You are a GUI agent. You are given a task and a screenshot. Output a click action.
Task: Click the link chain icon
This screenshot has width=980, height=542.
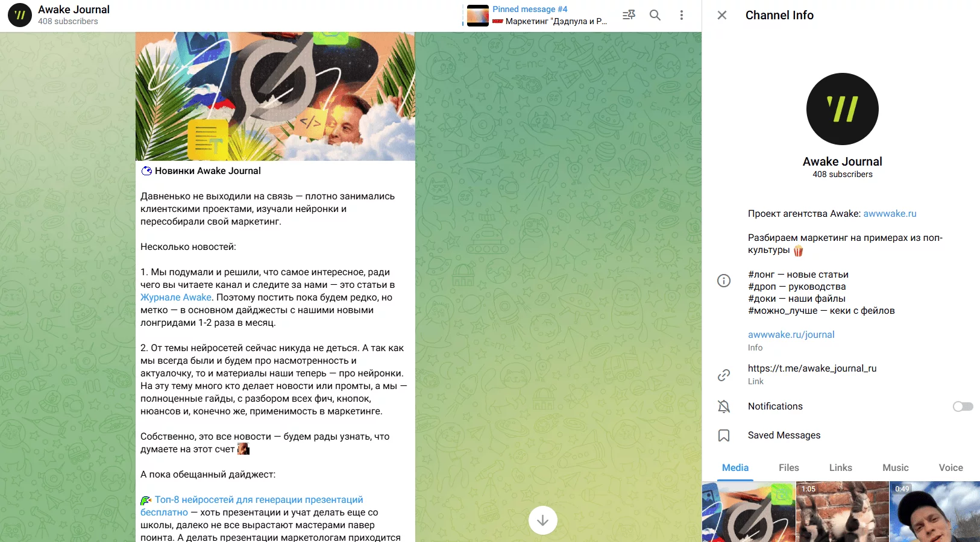pyautogui.click(x=724, y=375)
